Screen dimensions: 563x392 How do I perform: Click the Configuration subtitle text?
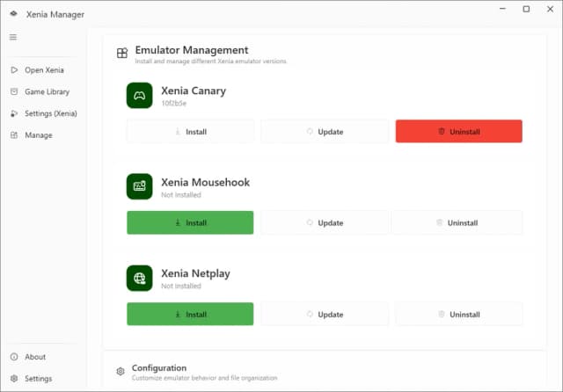205,378
